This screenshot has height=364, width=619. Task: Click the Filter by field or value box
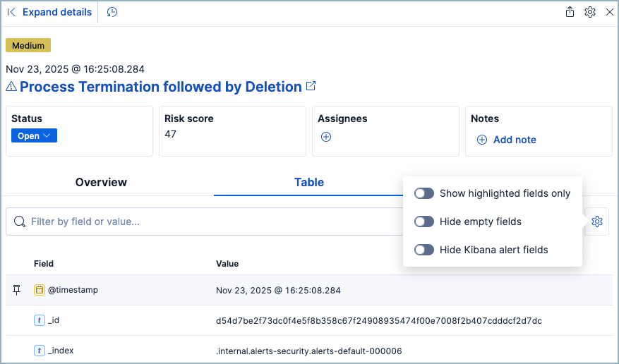(205, 222)
